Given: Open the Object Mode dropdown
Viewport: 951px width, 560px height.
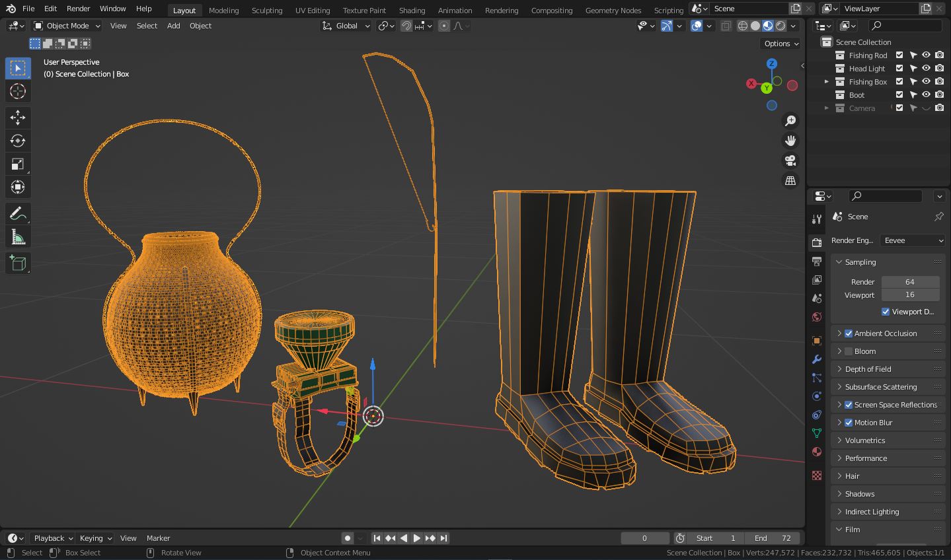Looking at the screenshot, I should [67, 26].
